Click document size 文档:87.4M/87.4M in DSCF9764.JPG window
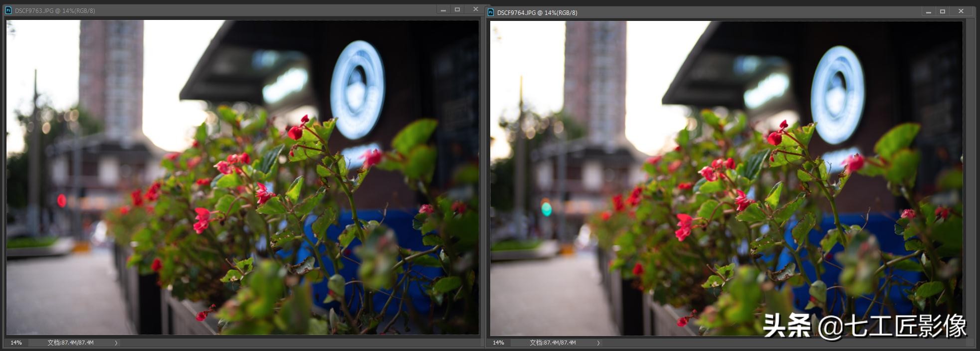980x351 pixels. [x=553, y=343]
